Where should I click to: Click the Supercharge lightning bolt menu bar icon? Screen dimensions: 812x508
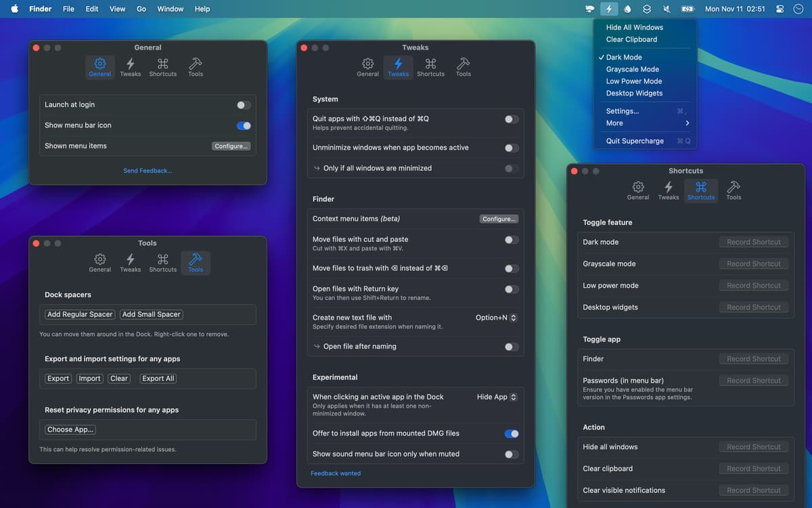608,9
